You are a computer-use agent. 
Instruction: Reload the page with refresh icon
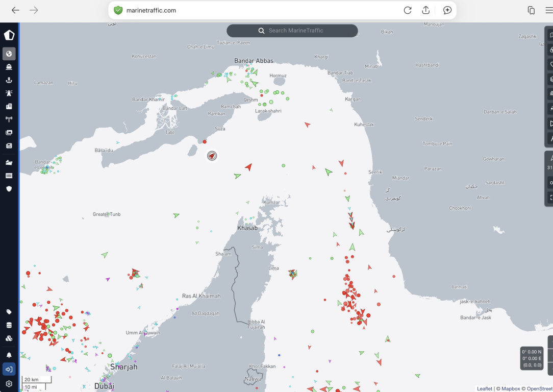tap(407, 10)
